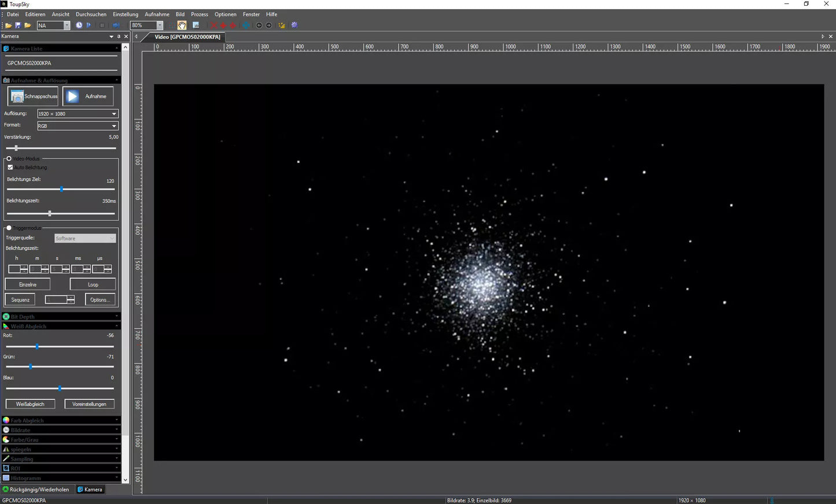Viewport: 836px width, 504px height.
Task: Open the Format dropdown set to RGB
Action: point(77,125)
